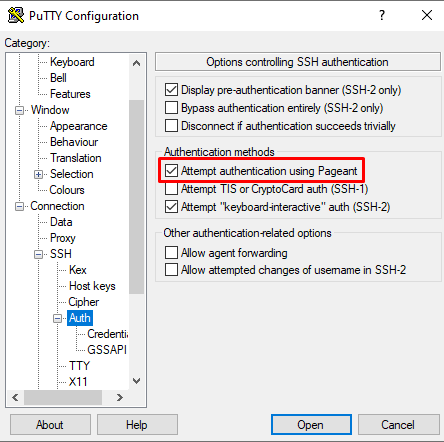Uncheck Display pre-authentication banner option
The height and width of the screenshot is (442, 444).
pos(171,90)
